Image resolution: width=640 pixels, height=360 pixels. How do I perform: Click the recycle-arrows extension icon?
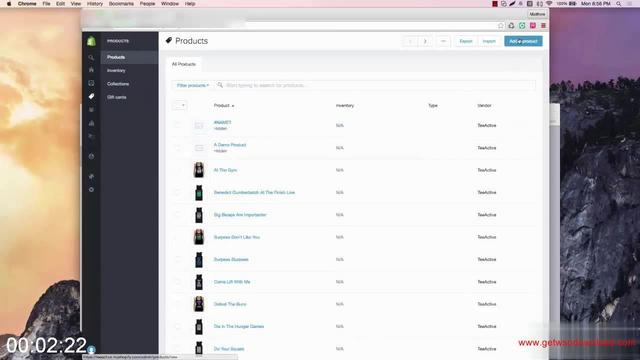(x=511, y=25)
